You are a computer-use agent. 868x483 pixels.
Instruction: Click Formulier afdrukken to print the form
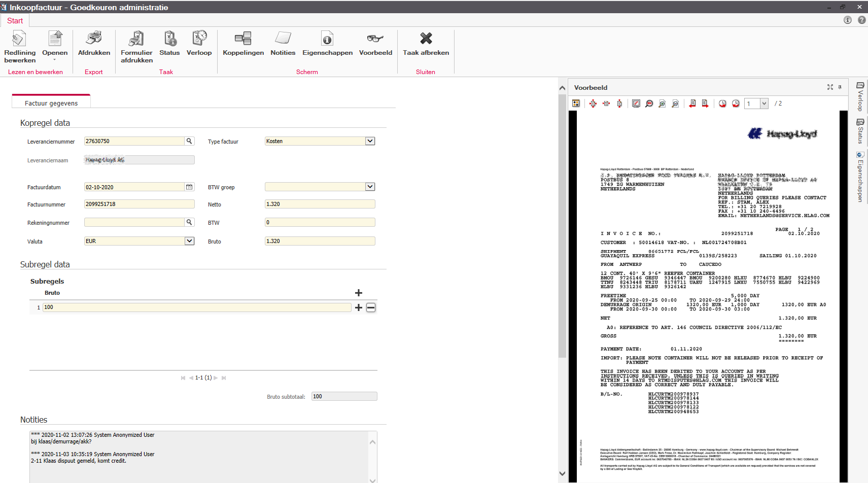136,46
